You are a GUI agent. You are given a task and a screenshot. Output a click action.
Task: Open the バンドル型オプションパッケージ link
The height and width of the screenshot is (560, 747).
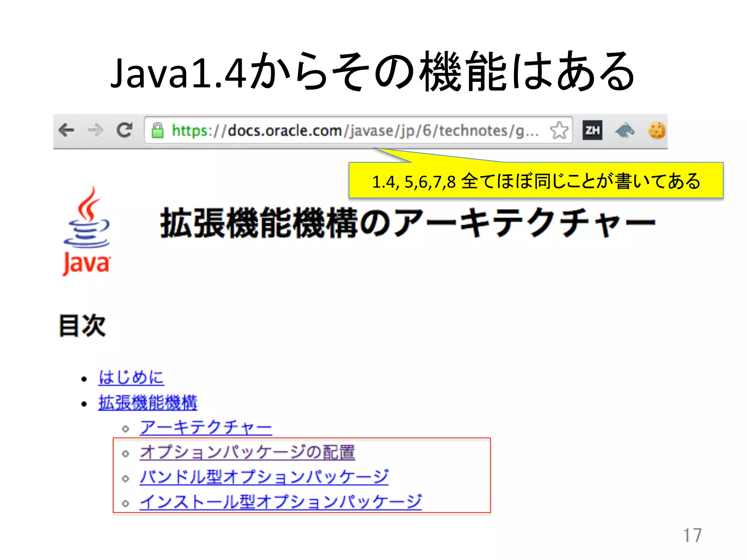[264, 477]
